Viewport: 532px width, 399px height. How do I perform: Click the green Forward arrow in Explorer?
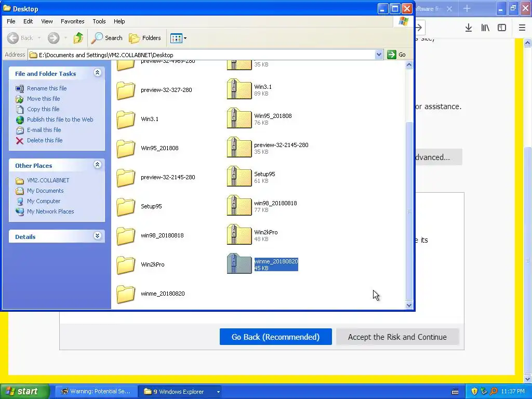click(x=54, y=38)
